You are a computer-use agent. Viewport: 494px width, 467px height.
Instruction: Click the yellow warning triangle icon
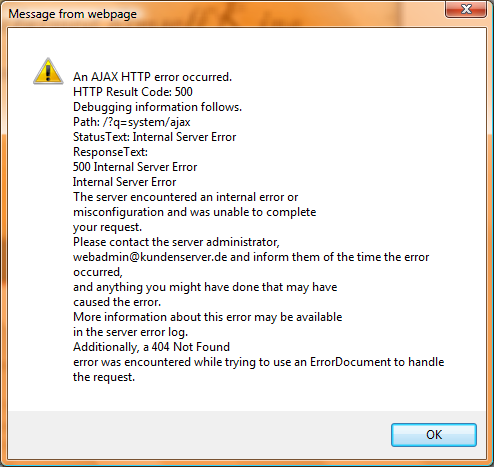tap(48, 71)
